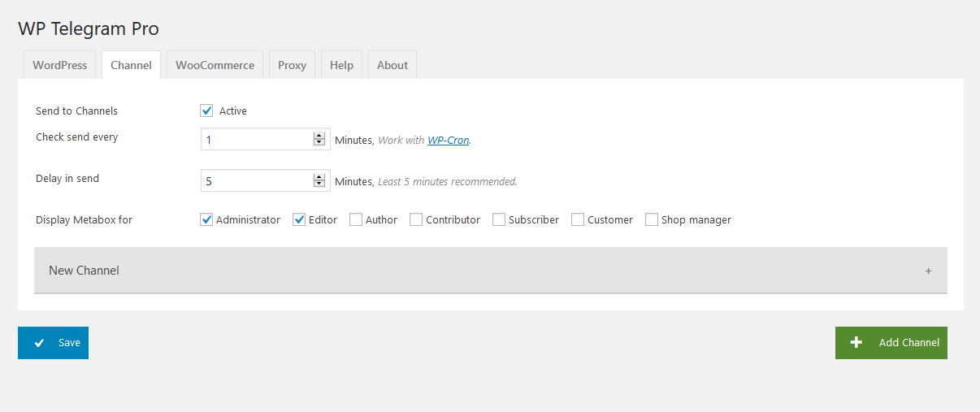Screen dimensions: 980x412
Task: Check the Customer metabox checkbox
Action: pos(578,219)
